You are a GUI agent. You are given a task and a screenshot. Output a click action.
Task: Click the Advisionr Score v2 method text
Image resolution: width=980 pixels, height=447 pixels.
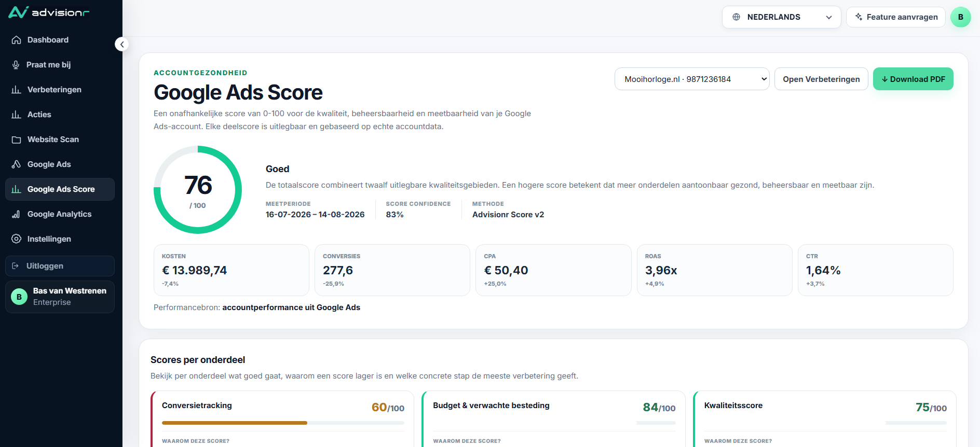point(508,215)
